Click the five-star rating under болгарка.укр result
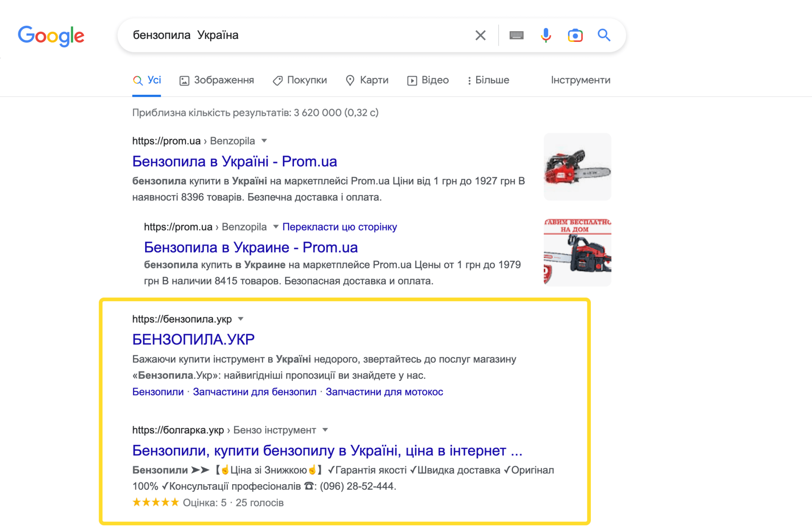 tap(155, 502)
